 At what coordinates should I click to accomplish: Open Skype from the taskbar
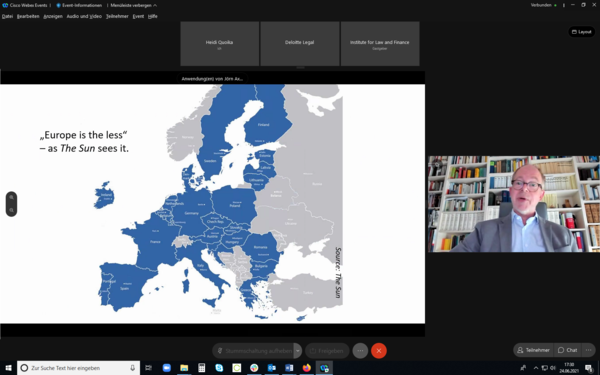[x=219, y=368]
